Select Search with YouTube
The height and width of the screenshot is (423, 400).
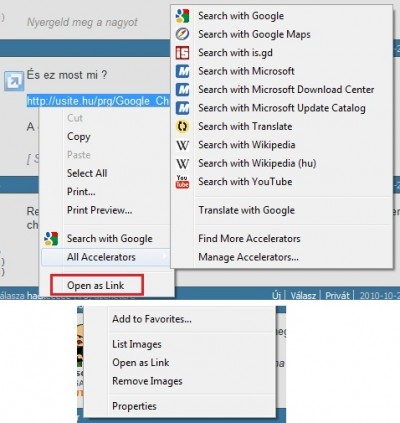pos(245,182)
